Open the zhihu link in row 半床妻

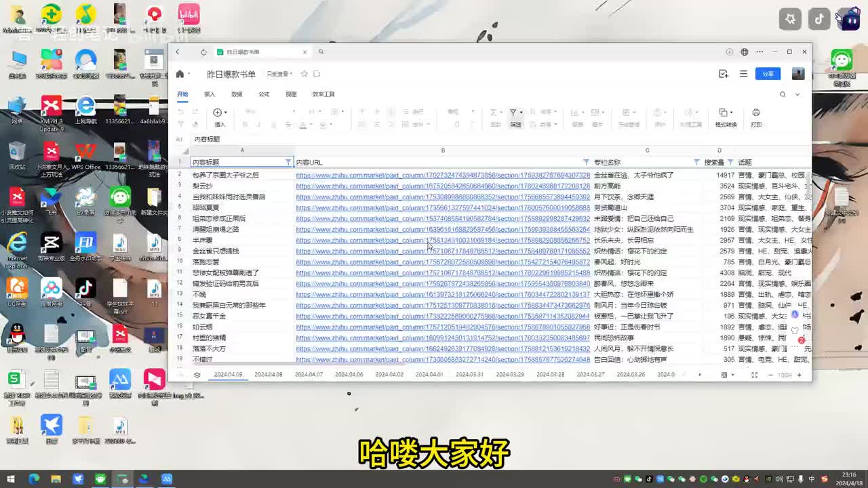click(443, 240)
